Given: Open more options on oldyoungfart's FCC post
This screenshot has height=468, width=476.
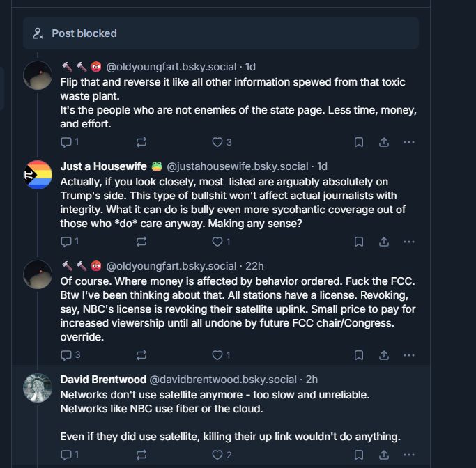Looking at the screenshot, I should coord(409,355).
